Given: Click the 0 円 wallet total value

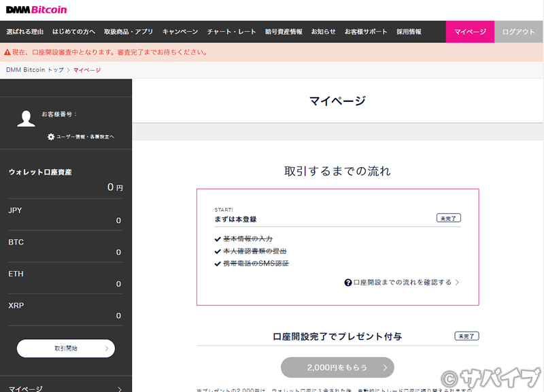Looking at the screenshot, I should (x=115, y=187).
